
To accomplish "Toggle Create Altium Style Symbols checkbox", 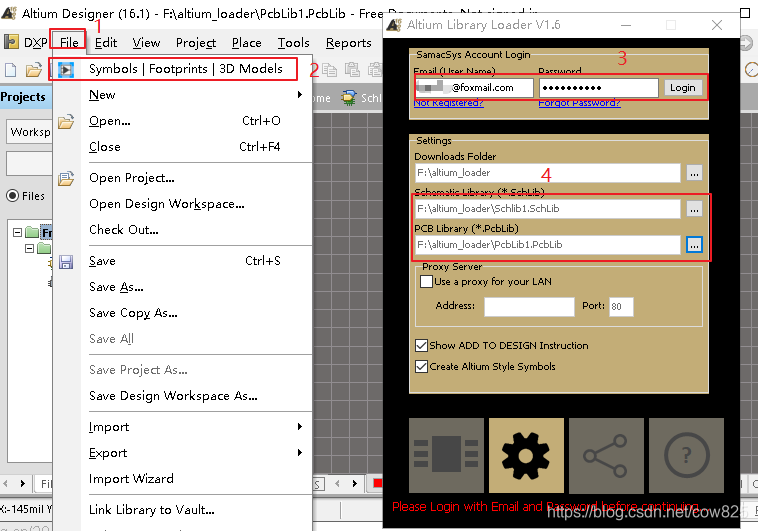I will tap(422, 367).
